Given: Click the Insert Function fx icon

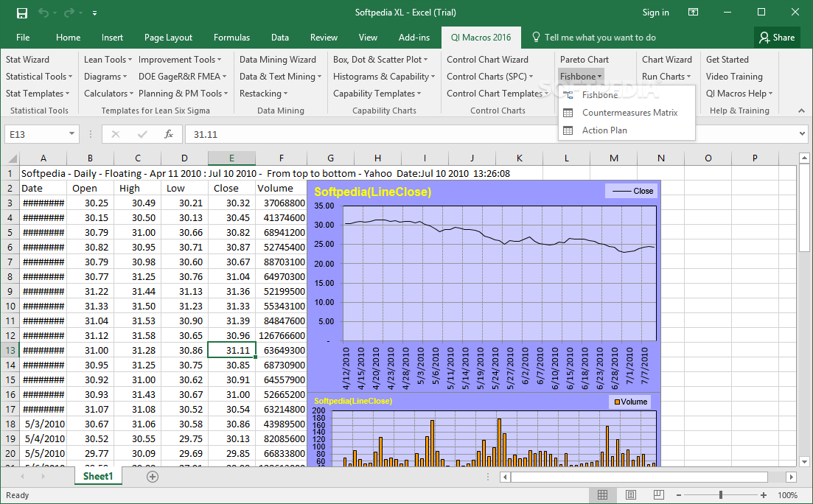Looking at the screenshot, I should [169, 134].
